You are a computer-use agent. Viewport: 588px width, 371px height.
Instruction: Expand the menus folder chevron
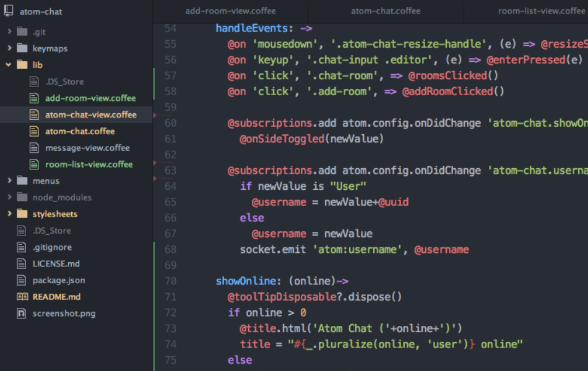click(x=9, y=181)
